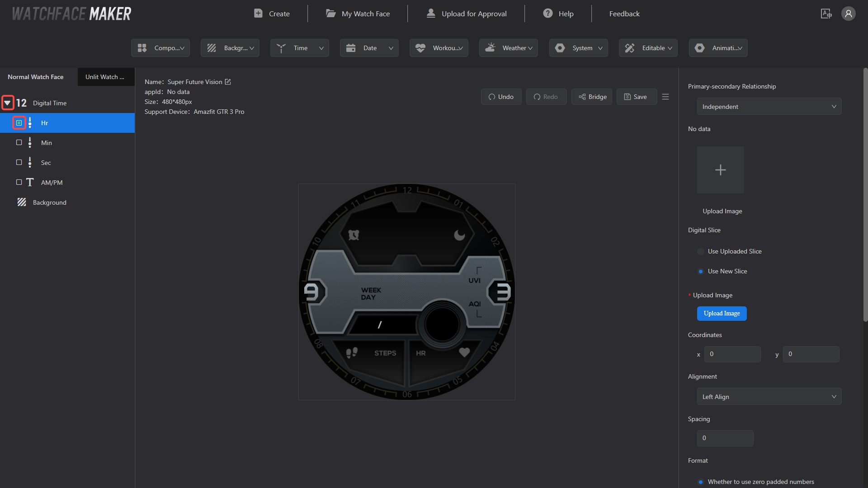The image size is (868, 488).
Task: Toggle the Sec layer checkbox
Action: coord(19,162)
